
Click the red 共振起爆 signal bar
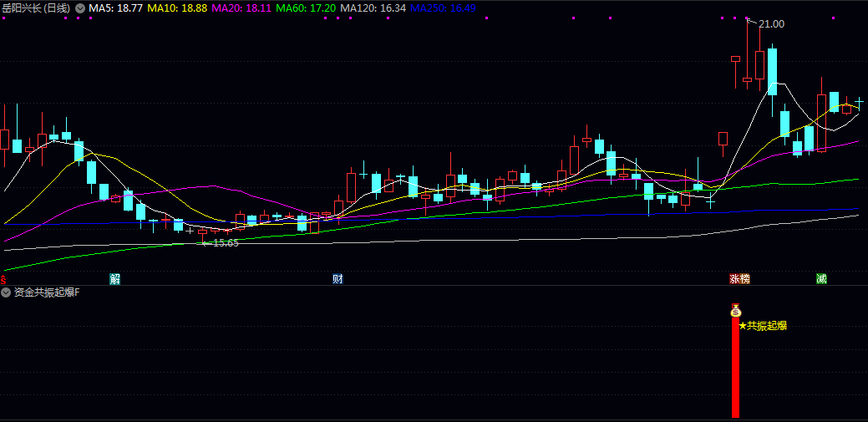tap(736, 368)
